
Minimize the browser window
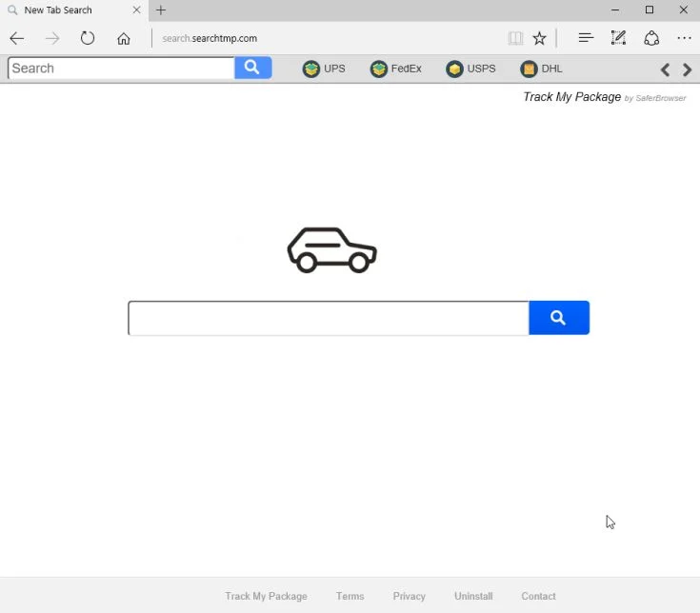pos(615,10)
